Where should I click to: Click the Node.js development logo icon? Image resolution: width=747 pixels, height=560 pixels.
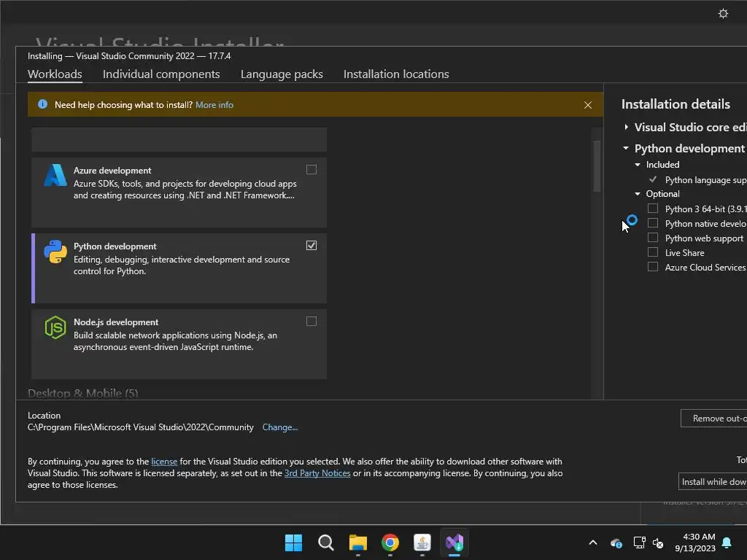pos(55,327)
